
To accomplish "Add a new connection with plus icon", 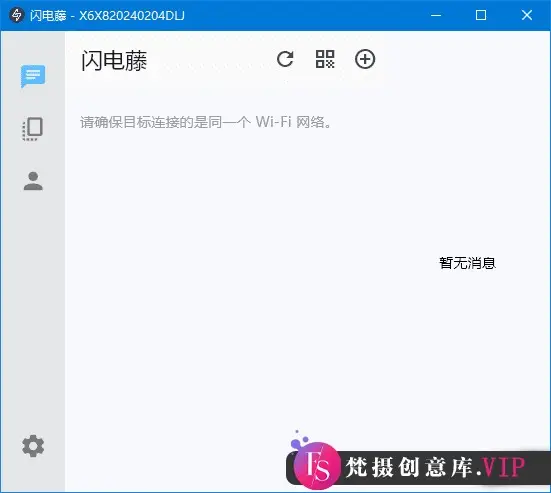I will 365,59.
